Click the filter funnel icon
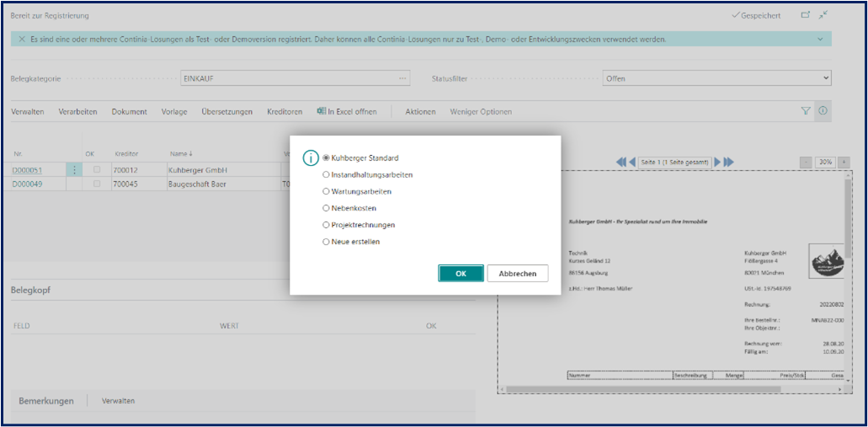Image resolution: width=868 pixels, height=427 pixels. click(805, 110)
